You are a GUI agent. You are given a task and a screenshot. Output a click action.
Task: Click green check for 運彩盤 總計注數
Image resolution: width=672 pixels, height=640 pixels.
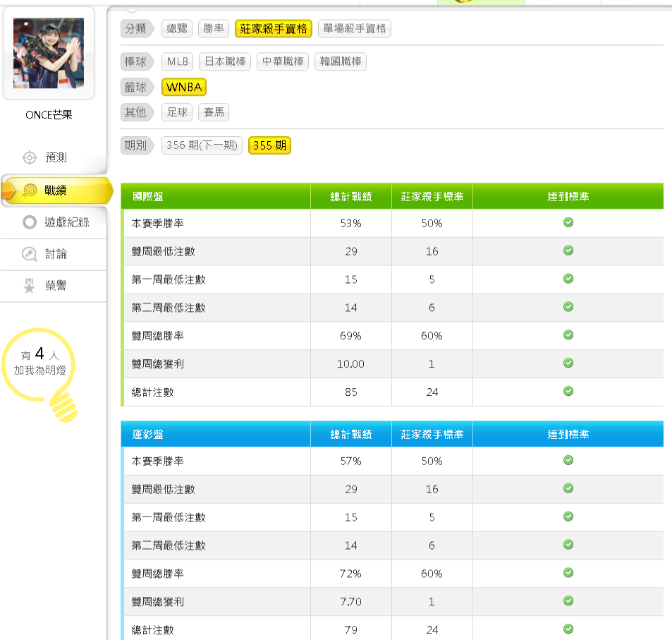pyautogui.click(x=568, y=629)
